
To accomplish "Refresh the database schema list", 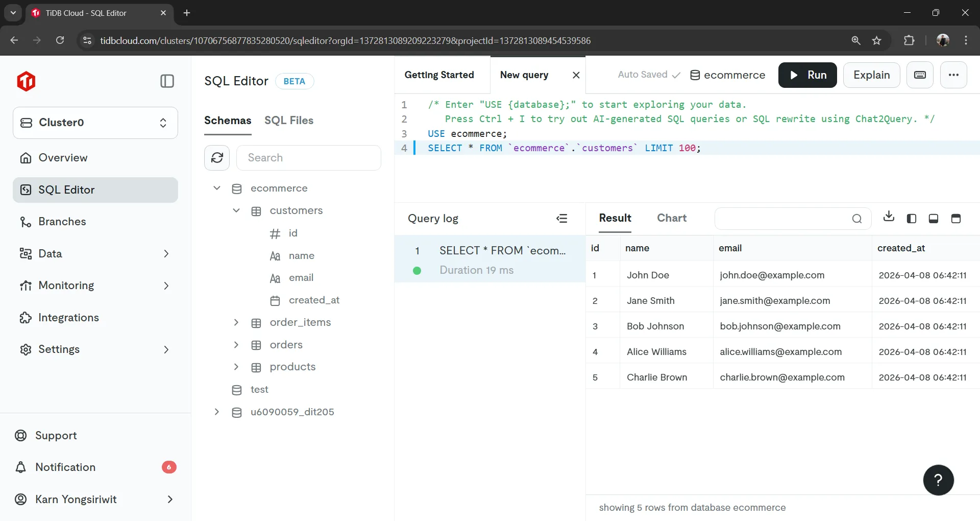I will point(216,158).
